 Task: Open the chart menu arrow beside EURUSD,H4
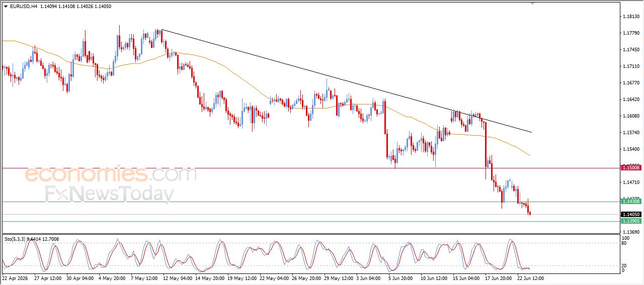[6, 7]
